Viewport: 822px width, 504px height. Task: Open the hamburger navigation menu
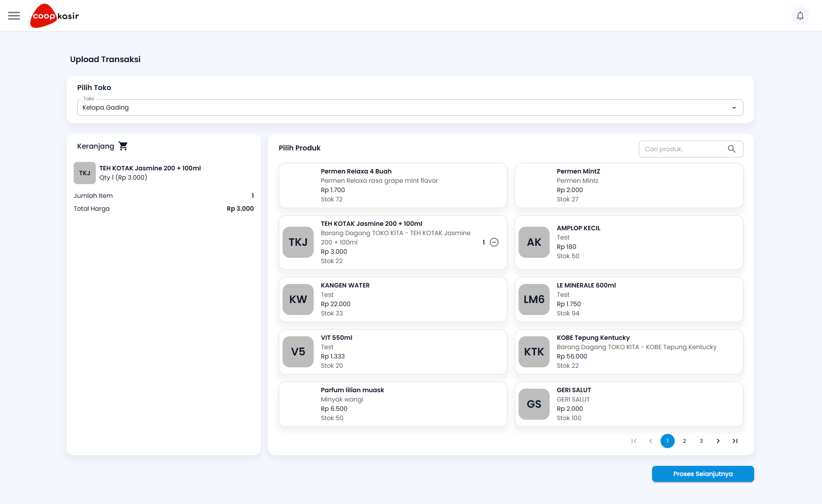coord(14,16)
